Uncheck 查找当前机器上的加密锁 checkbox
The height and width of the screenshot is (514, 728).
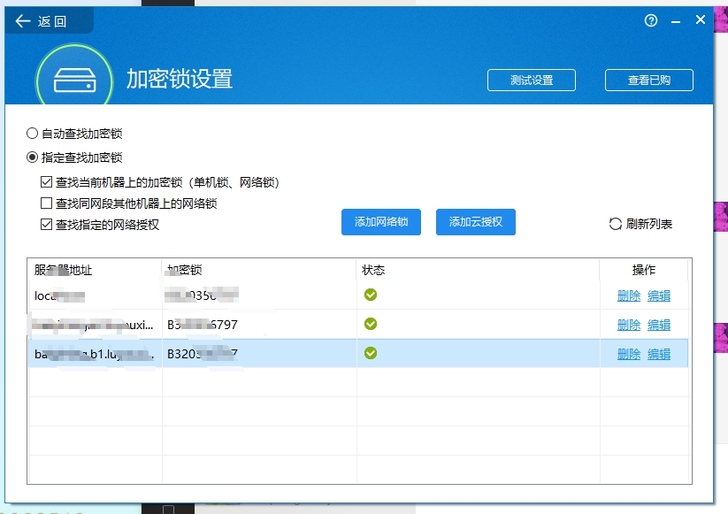(x=46, y=182)
